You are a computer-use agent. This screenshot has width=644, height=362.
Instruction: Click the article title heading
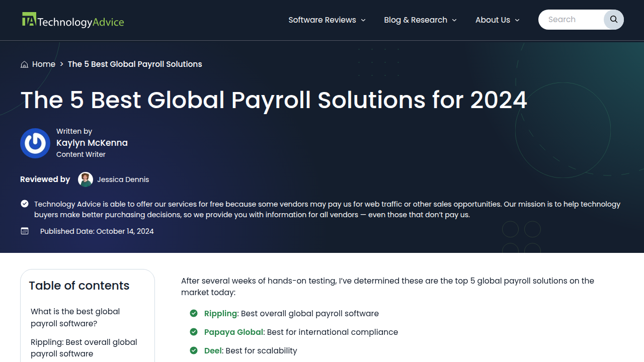click(x=274, y=100)
